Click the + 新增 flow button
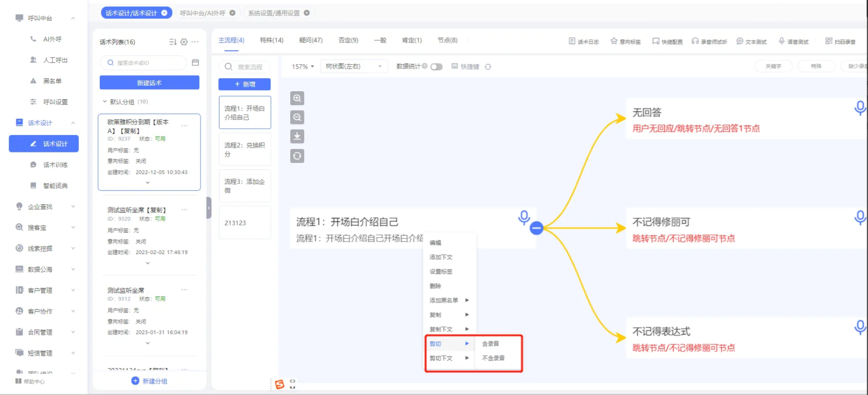This screenshot has width=868, height=395. 244,85
